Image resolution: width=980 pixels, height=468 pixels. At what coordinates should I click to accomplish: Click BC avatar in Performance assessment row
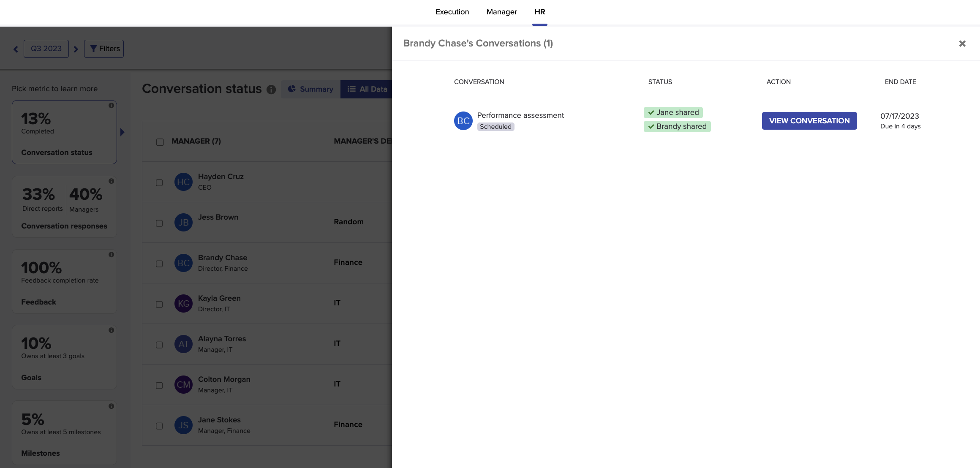tap(463, 121)
